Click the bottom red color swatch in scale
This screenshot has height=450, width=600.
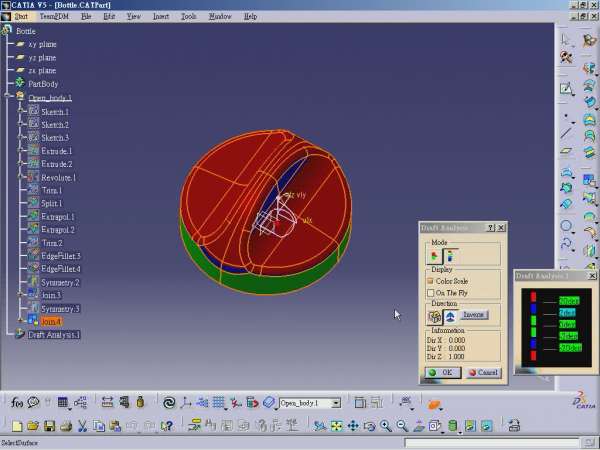[533, 355]
